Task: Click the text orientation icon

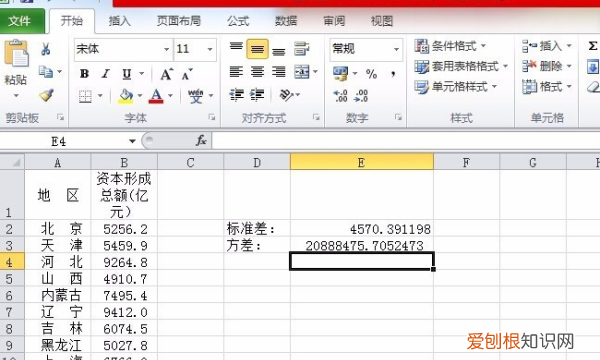Action: pos(286,94)
